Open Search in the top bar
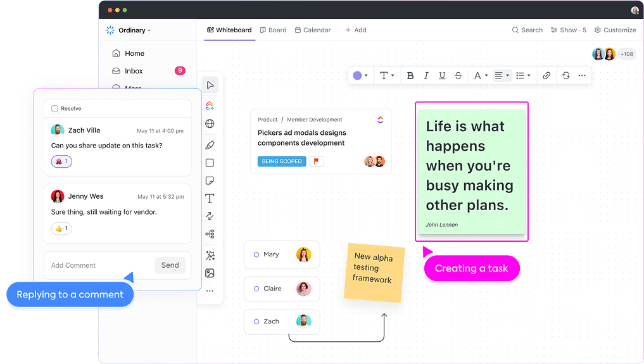The height and width of the screenshot is (364, 644). tap(527, 30)
